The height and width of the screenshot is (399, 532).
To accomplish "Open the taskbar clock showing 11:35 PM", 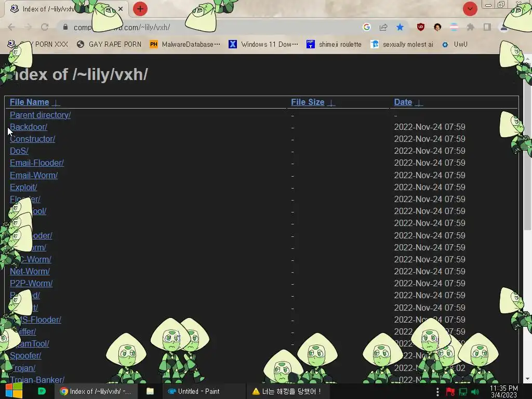I will point(503,392).
